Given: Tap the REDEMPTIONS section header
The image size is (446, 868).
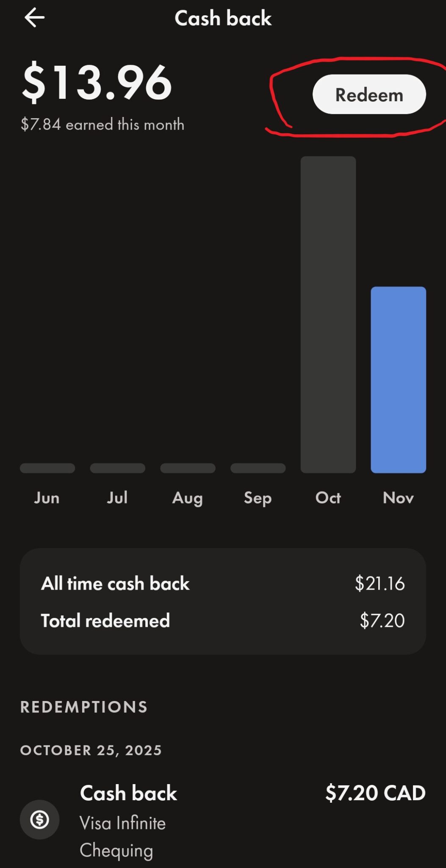Looking at the screenshot, I should coord(84,707).
